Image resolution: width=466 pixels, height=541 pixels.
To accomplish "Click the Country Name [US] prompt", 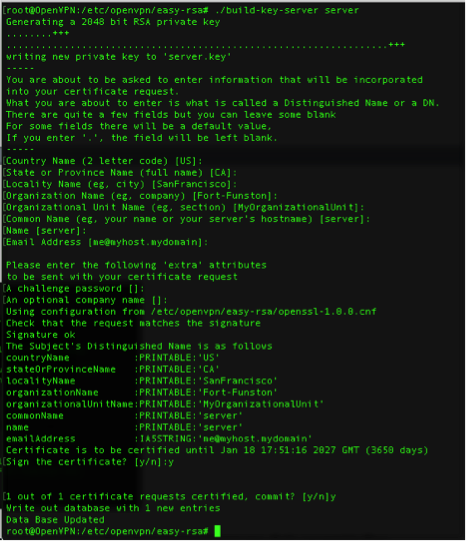I will coord(104,161).
